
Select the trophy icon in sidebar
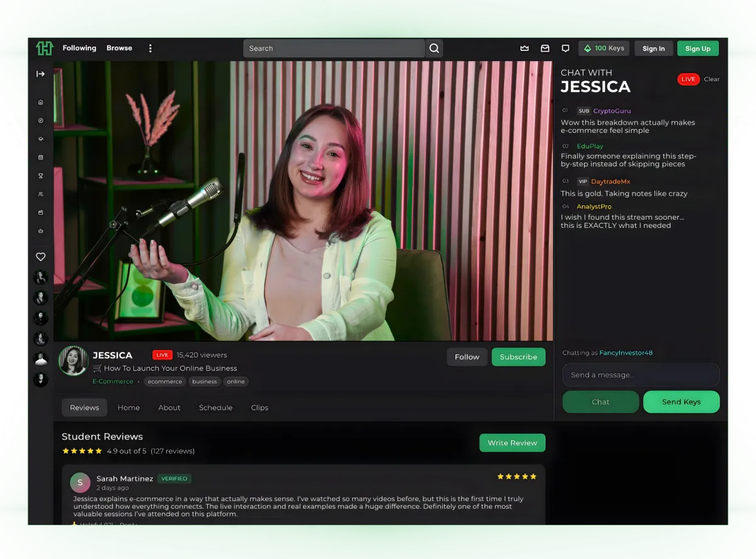pyautogui.click(x=41, y=176)
